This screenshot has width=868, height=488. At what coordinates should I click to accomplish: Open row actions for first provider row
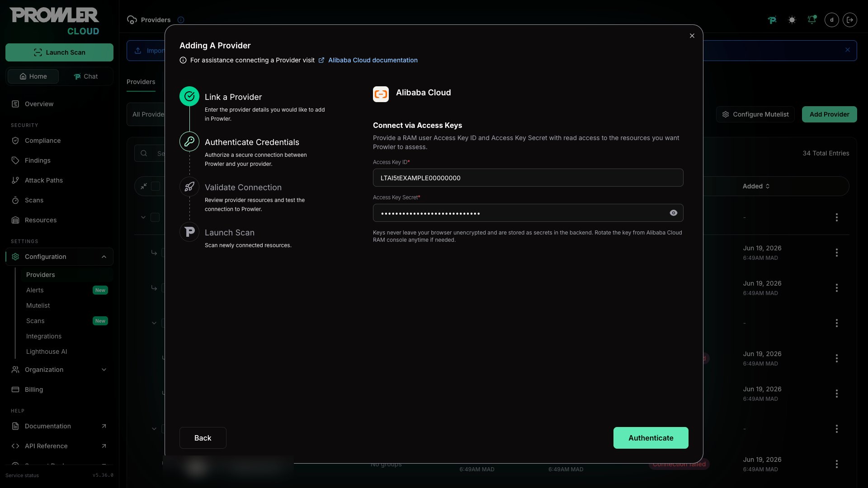[x=837, y=217]
